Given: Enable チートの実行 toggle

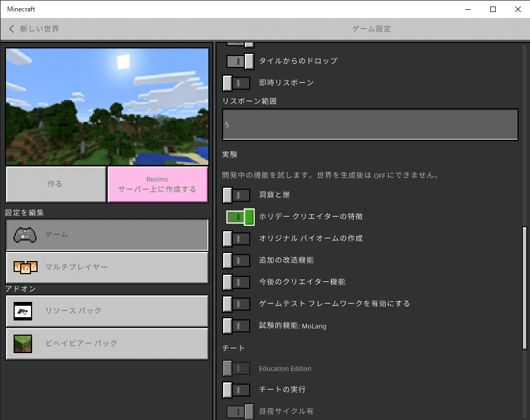Looking at the screenshot, I should pos(236,390).
